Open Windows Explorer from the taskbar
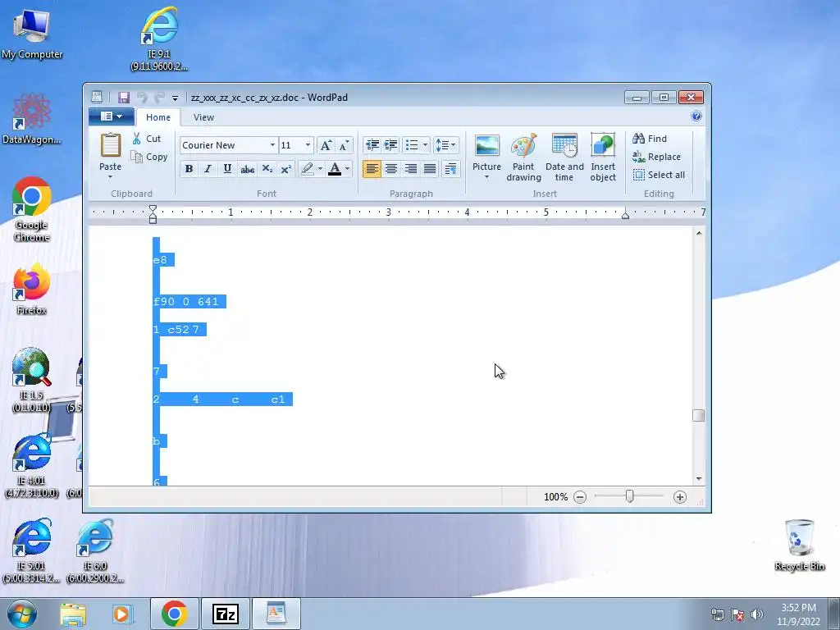This screenshot has height=630, width=840. (x=73, y=614)
